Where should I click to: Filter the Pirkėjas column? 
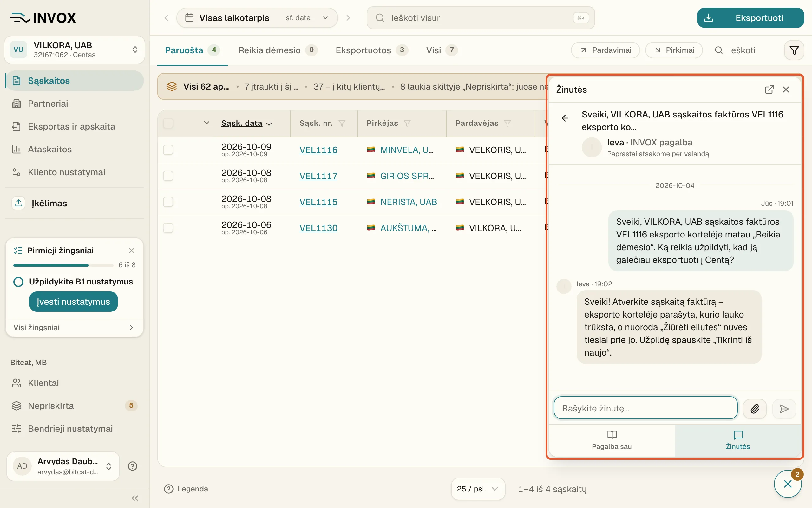(407, 123)
